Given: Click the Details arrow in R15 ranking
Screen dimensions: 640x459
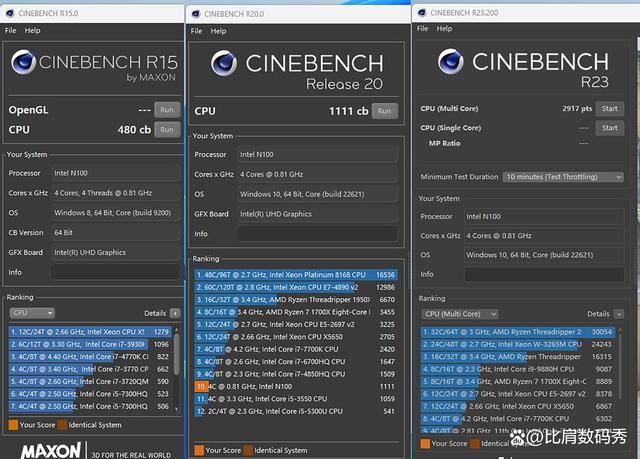Looking at the screenshot, I should (x=174, y=313).
